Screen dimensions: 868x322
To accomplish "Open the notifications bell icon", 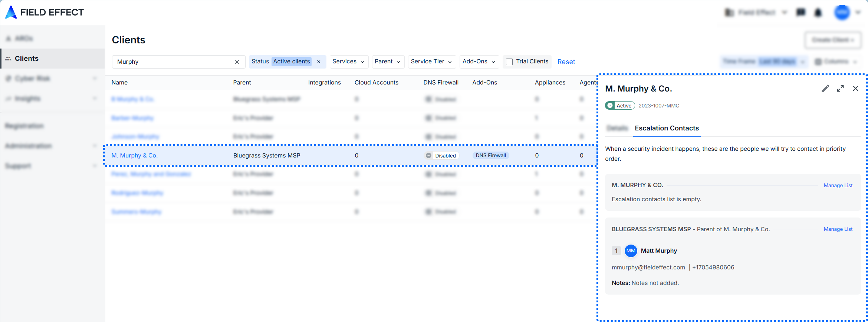I will 818,13.
